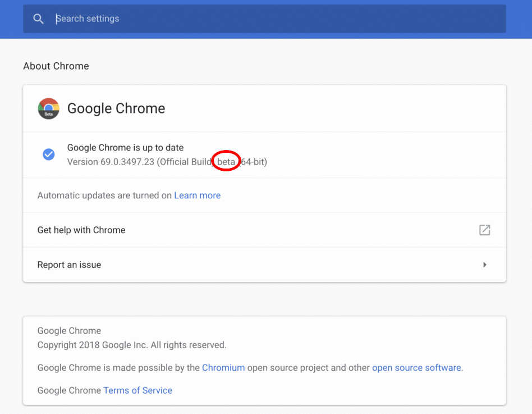Viewport: 532px width, 414px height.
Task: Open Get help with Chrome
Action: coord(264,230)
